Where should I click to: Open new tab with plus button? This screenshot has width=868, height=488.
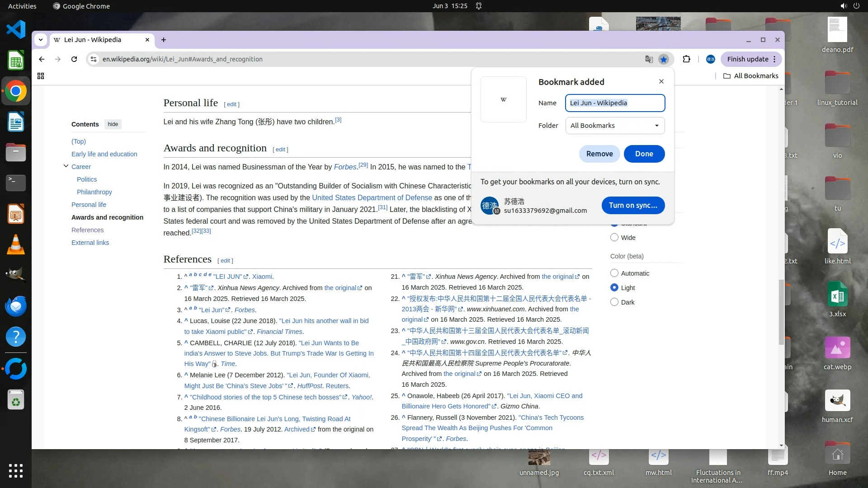point(164,40)
